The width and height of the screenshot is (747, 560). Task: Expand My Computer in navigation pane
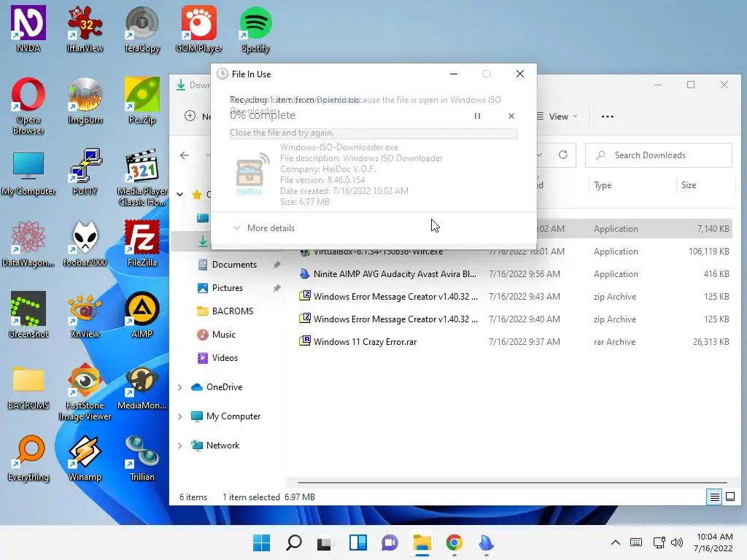[x=179, y=416]
